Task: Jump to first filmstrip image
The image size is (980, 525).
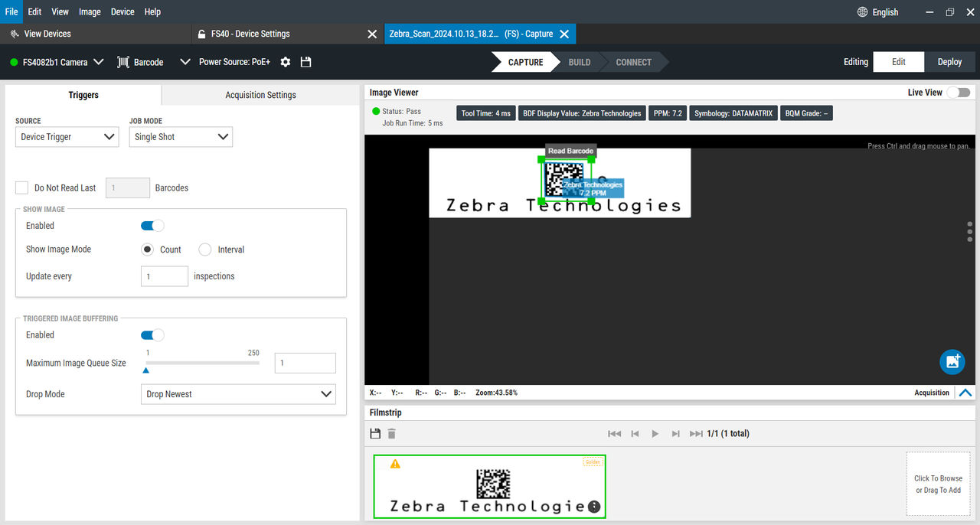Action: (614, 433)
